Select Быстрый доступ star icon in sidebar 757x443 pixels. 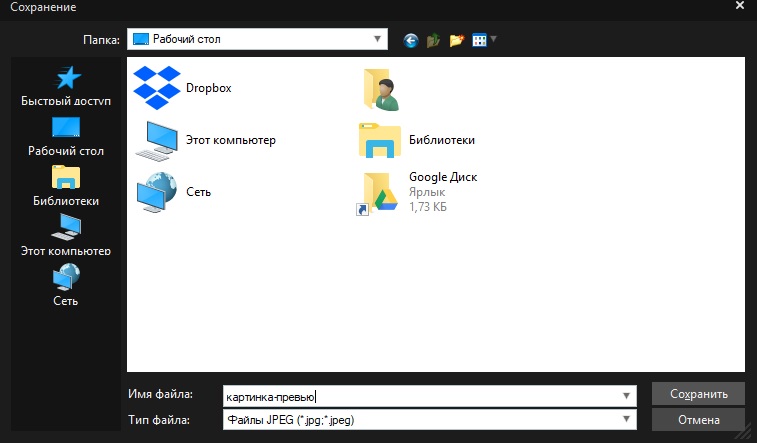[x=68, y=78]
